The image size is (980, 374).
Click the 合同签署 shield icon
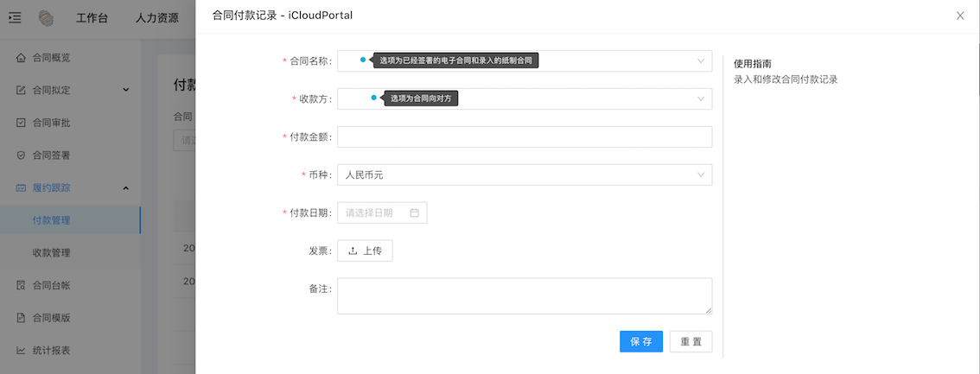coord(22,155)
